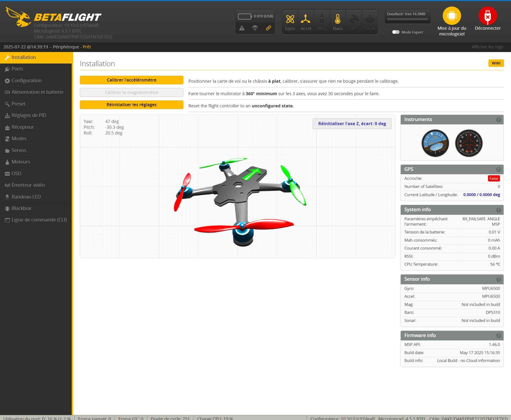This screenshot has width=511, height=420.
Task: Open help icon of the GPS panel
Action: [499, 169]
